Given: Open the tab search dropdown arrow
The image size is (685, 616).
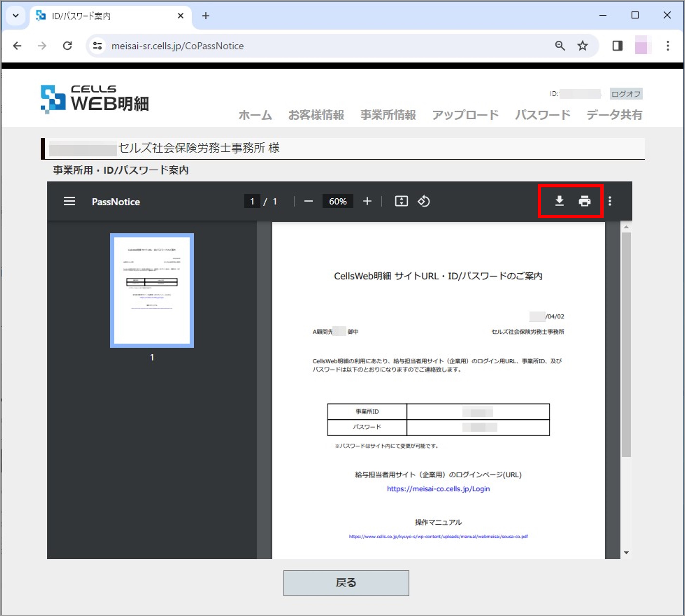Looking at the screenshot, I should tap(16, 16).
